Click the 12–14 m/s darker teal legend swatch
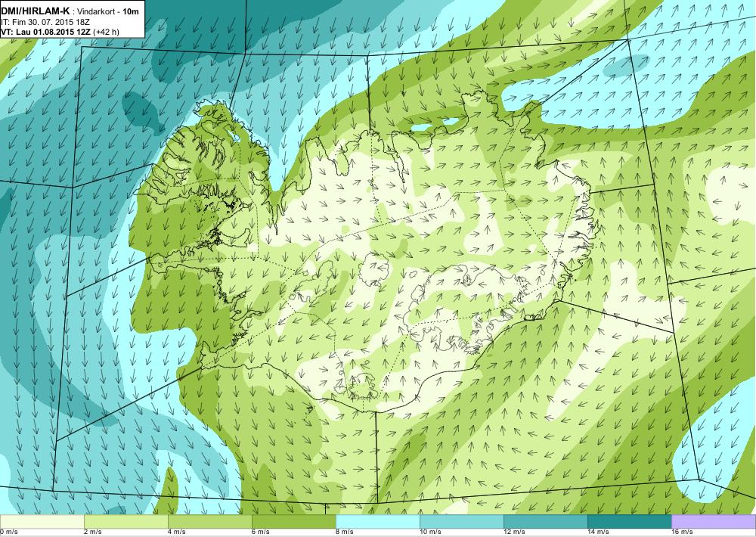756x537 pixels. [x=546, y=522]
